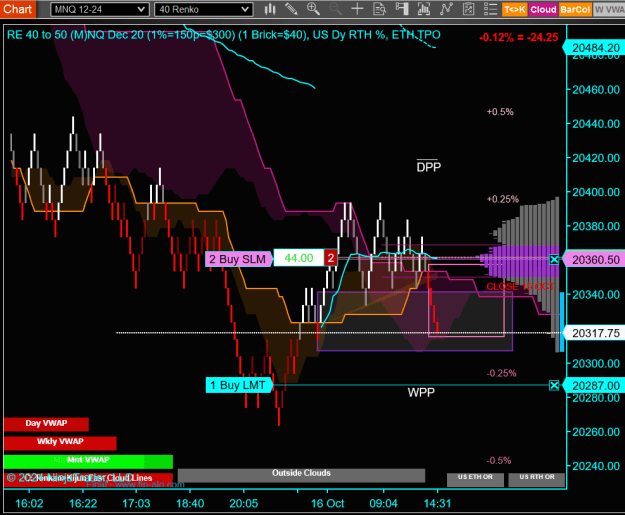The image size is (625, 515).
Task: Click the Tenkan Kijun Cloud Lines button
Action: coord(88,480)
